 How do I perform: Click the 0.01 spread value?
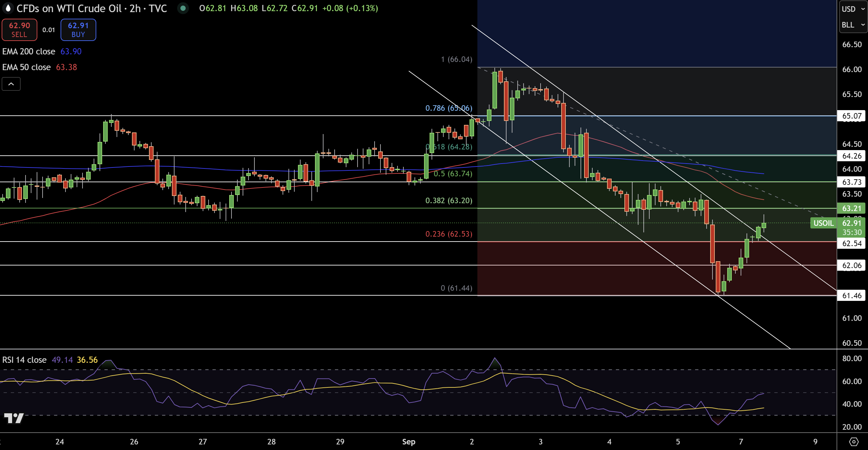pos(48,30)
